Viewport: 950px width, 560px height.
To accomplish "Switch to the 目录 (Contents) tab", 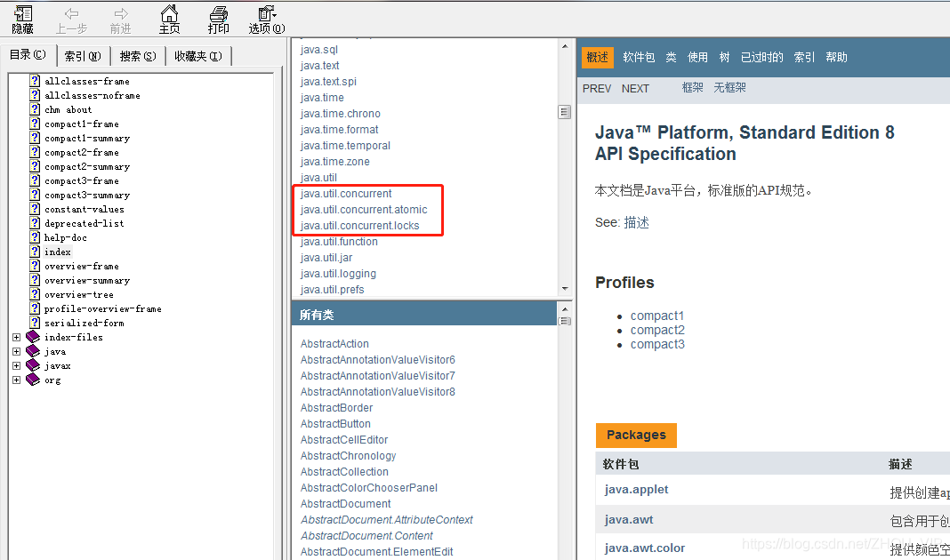I will pyautogui.click(x=28, y=54).
